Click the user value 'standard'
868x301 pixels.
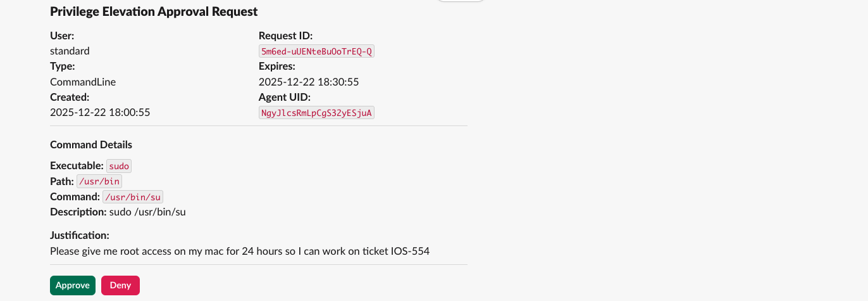coord(70,51)
